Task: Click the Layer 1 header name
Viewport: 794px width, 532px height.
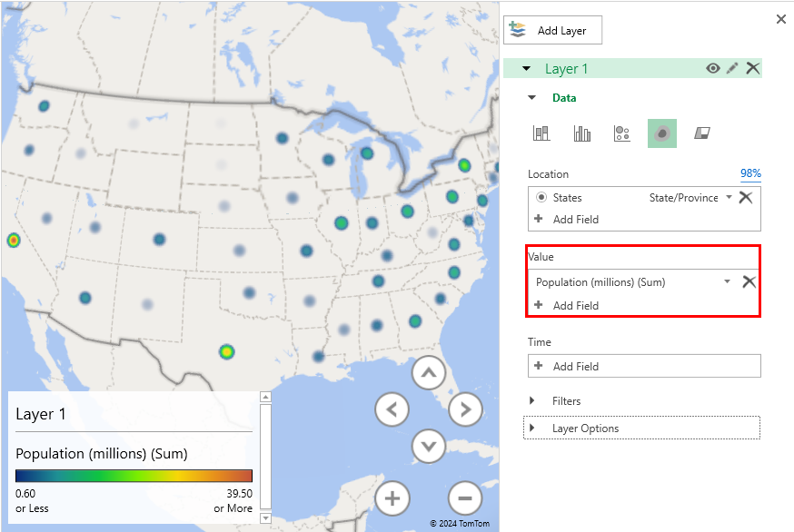Action: pos(566,69)
